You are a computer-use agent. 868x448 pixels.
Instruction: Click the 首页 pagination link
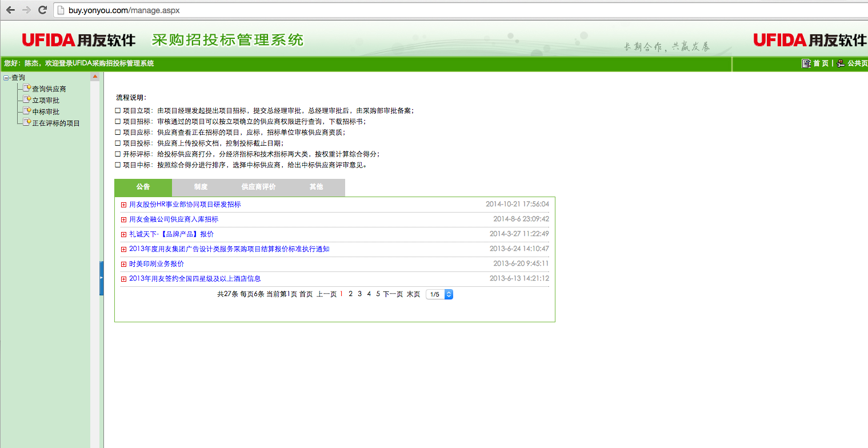click(306, 294)
